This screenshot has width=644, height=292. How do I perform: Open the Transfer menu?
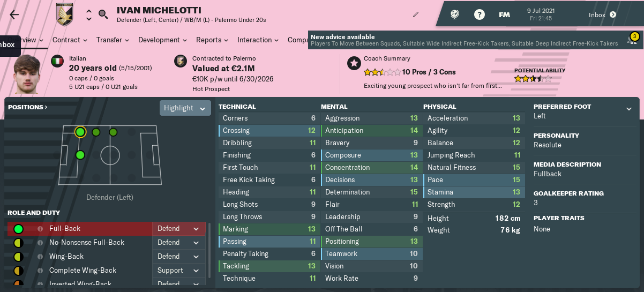click(113, 40)
